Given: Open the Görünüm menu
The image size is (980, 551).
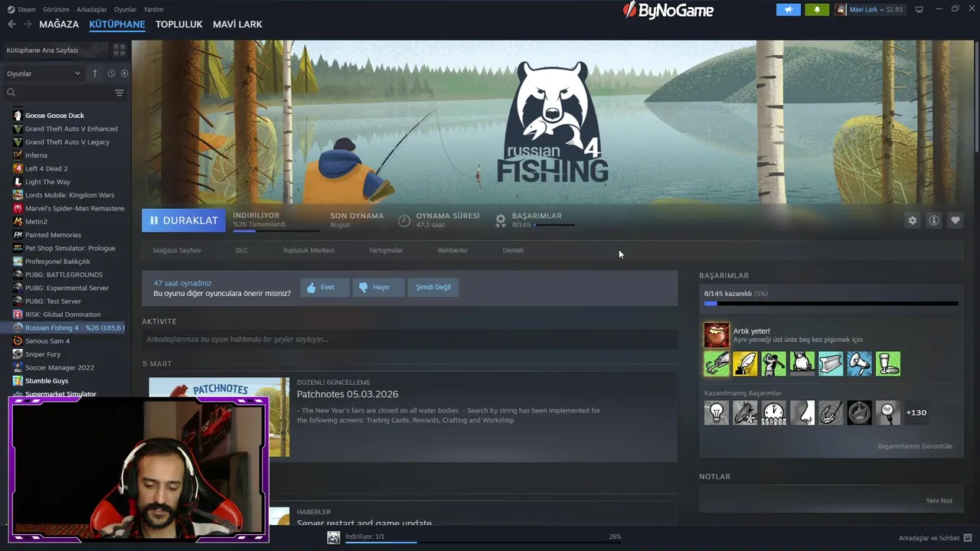Looking at the screenshot, I should coord(56,9).
